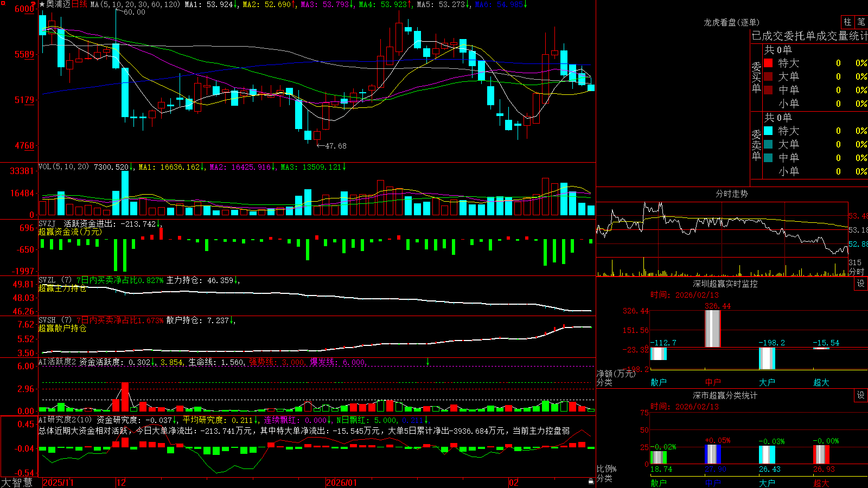Click the green down arrow marker in AI活跃度2 panel
This screenshot has width=868, height=488.
click(x=428, y=362)
